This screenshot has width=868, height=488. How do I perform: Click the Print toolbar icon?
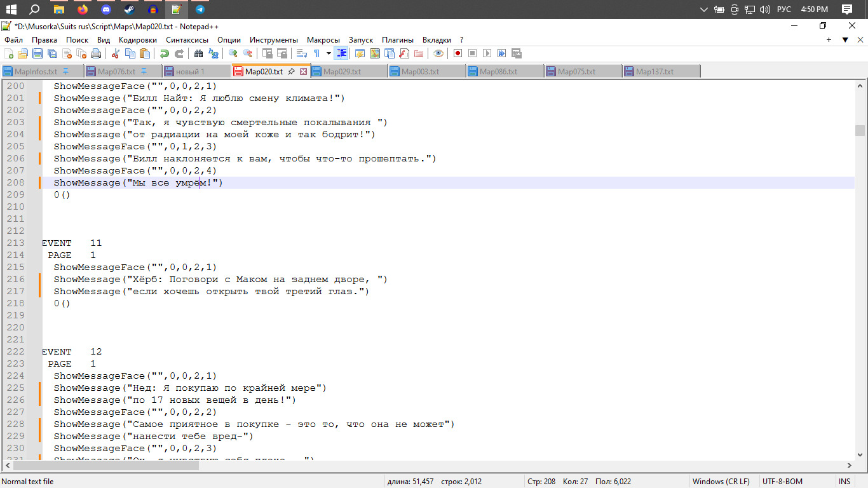(x=96, y=53)
